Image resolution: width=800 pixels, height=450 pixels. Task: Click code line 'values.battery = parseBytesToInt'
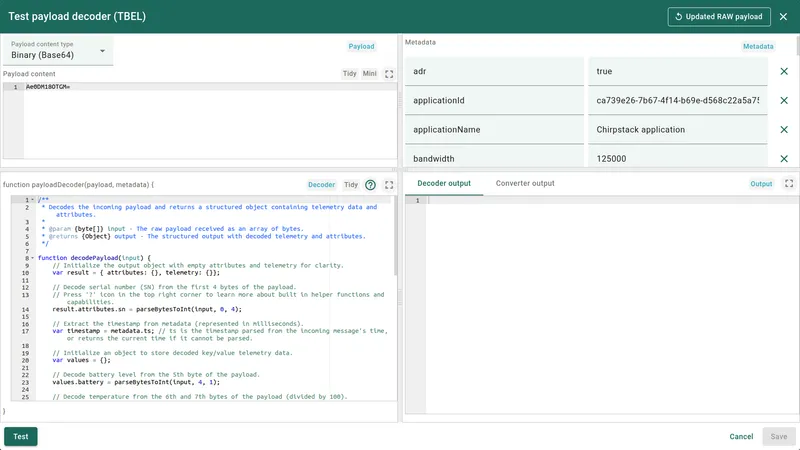click(136, 382)
